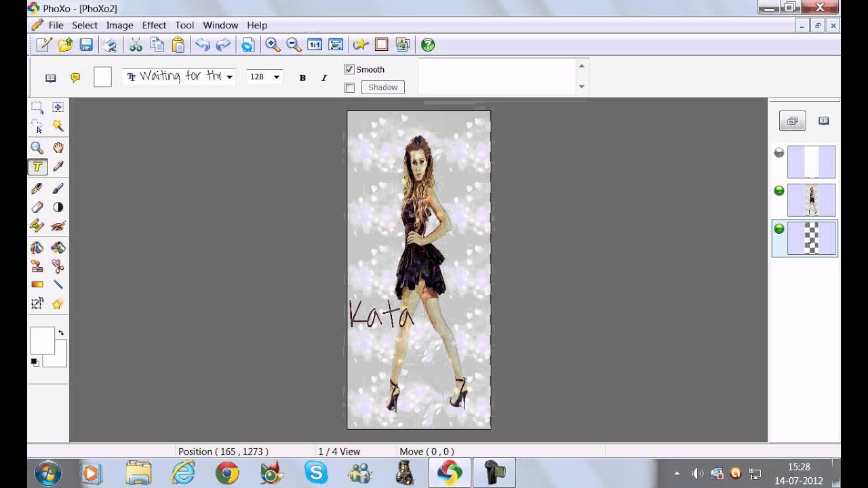
Task: Fit the image to the window
Action: [x=336, y=45]
